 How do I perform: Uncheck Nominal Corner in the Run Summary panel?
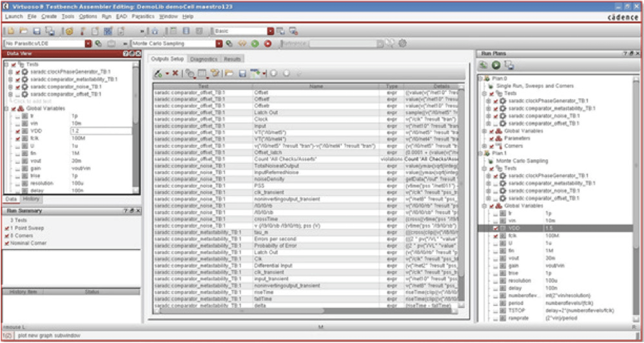tap(7, 243)
